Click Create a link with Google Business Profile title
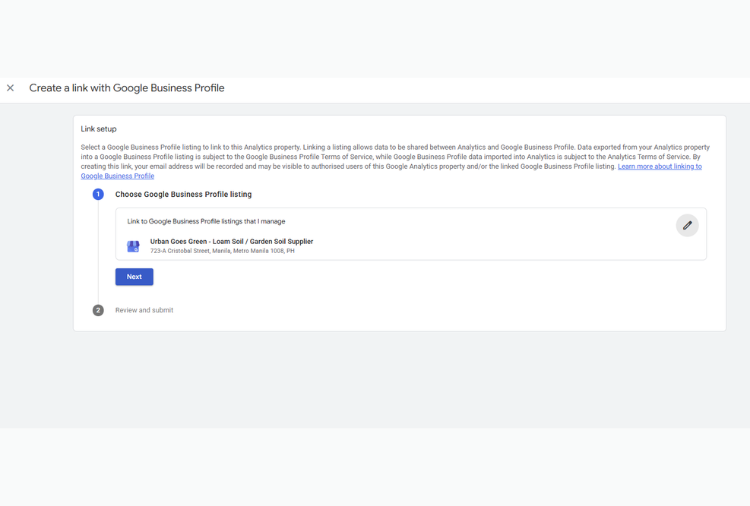Viewport: 750px width, 506px height. (x=127, y=88)
